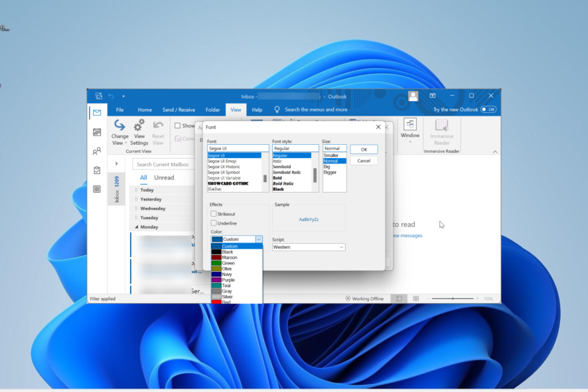Image resolution: width=588 pixels, height=392 pixels.
Task: Open the Calendar module icon
Action: tap(97, 132)
